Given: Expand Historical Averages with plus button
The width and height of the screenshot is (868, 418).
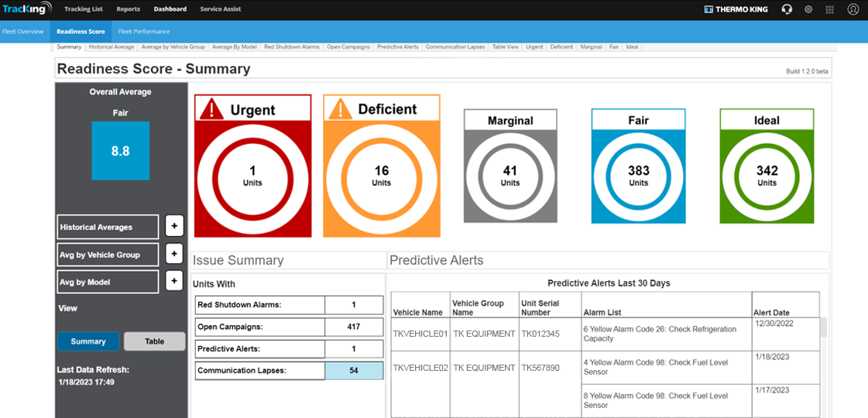Looking at the screenshot, I should click(x=174, y=227).
